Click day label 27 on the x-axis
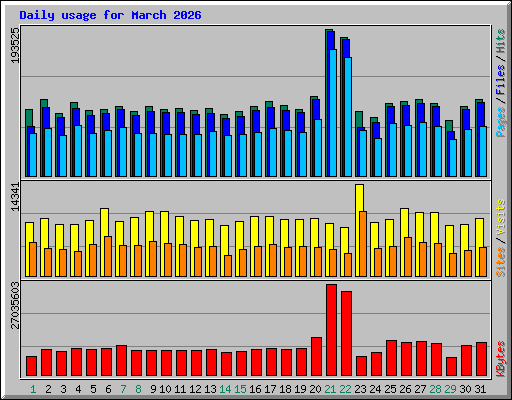Viewport: 512px width, 400px height. tap(420, 389)
